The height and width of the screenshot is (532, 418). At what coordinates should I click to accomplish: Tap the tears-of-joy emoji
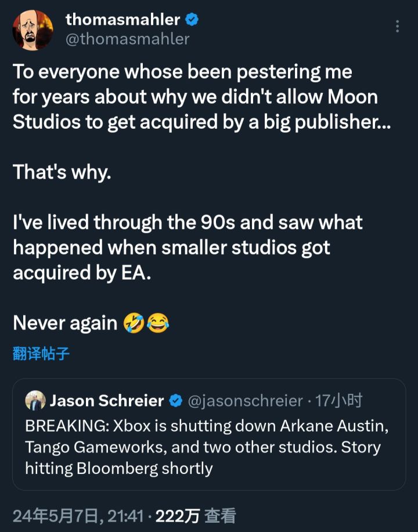point(157,323)
